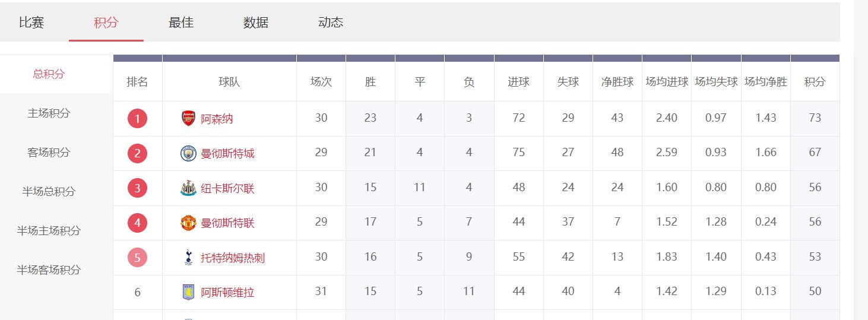The image size is (868, 320).
Task: Open the 托特纳姆热刺 team link
Action: point(233,258)
